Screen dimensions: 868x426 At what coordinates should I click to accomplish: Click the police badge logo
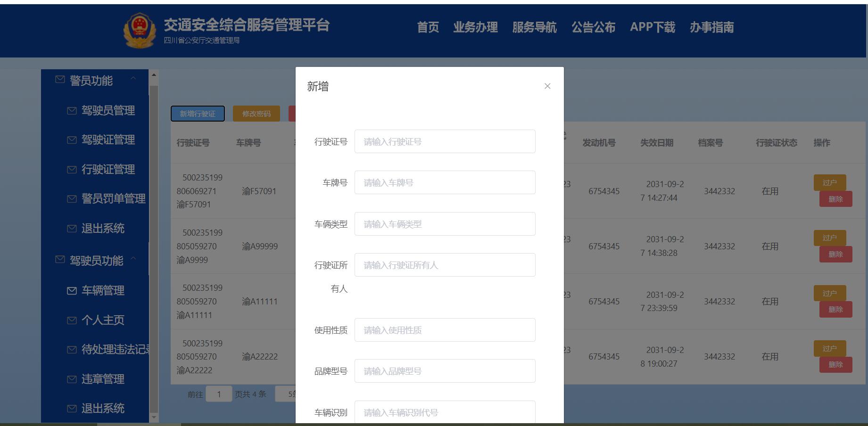point(140,30)
